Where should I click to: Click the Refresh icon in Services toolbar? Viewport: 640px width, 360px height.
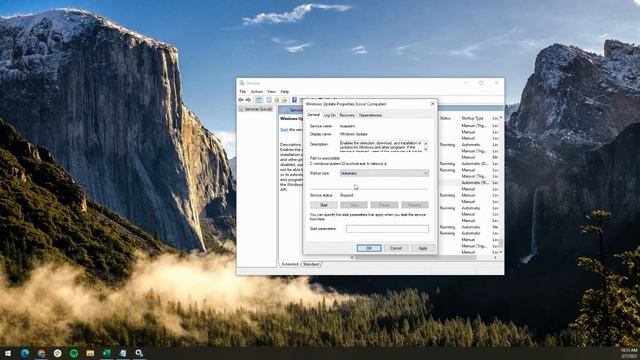pos(277,100)
